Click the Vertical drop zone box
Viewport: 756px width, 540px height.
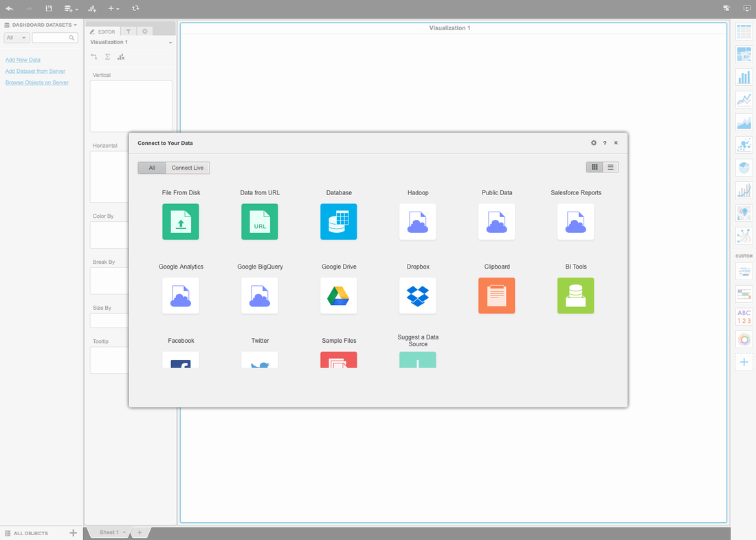(x=131, y=106)
